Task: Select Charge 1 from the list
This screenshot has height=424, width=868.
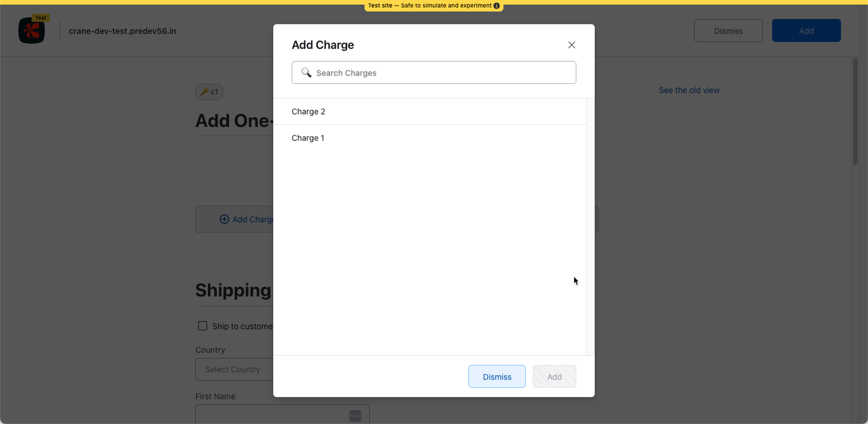Action: click(308, 138)
